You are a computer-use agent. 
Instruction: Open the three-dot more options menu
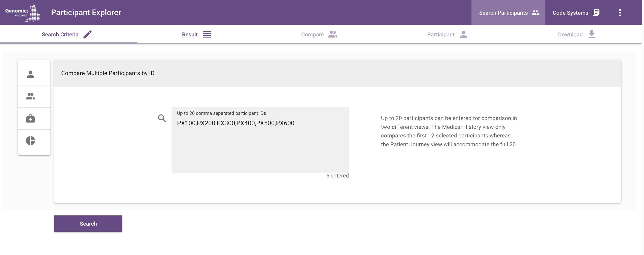[620, 12]
